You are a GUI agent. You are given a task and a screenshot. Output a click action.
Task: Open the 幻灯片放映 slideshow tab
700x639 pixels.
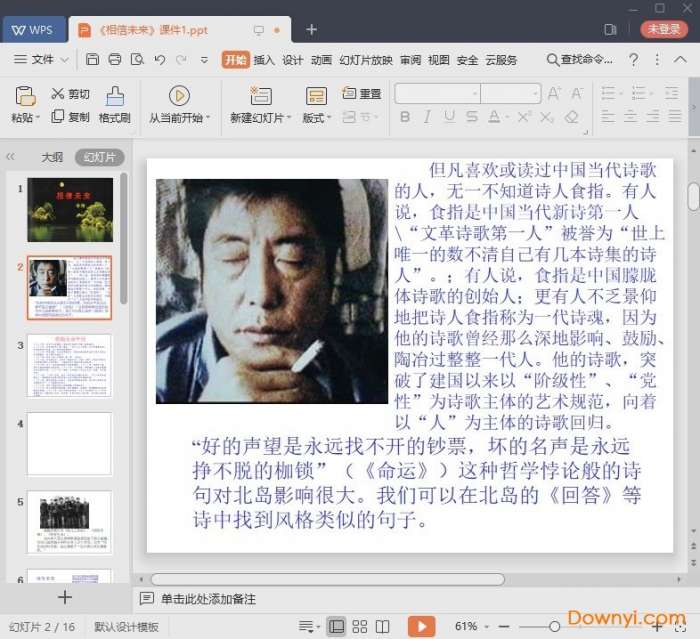(366, 60)
